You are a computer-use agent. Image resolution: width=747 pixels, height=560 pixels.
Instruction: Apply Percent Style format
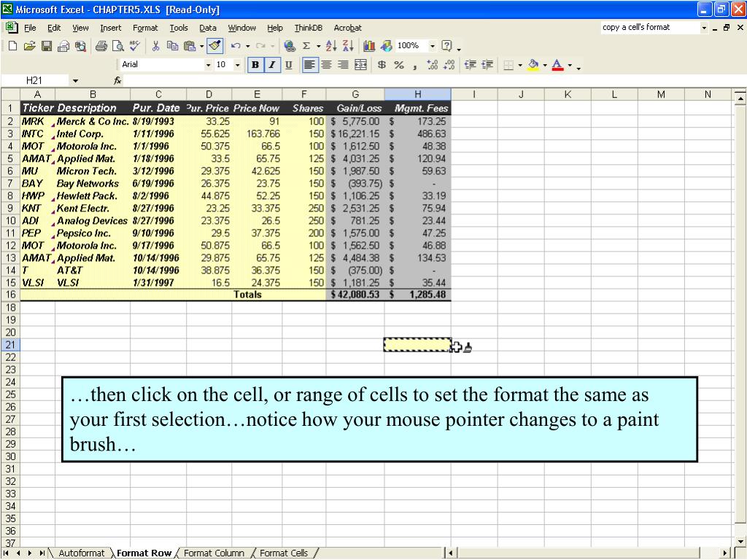tap(399, 65)
